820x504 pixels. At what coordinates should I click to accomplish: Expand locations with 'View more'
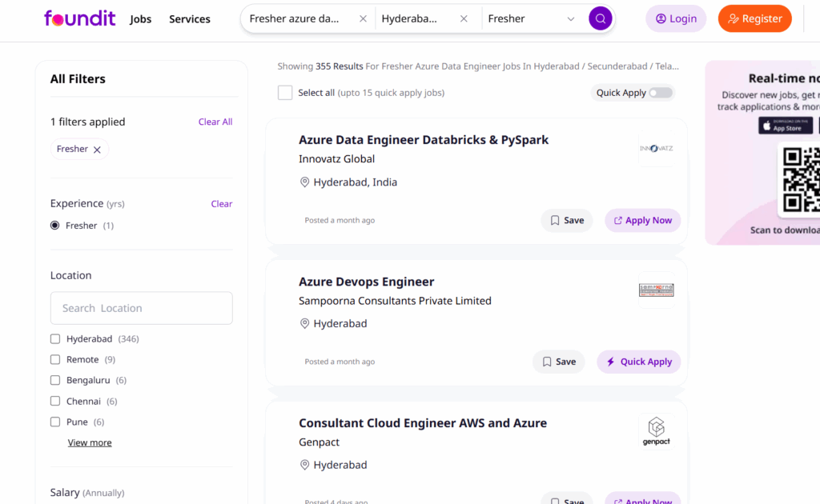pyautogui.click(x=90, y=442)
